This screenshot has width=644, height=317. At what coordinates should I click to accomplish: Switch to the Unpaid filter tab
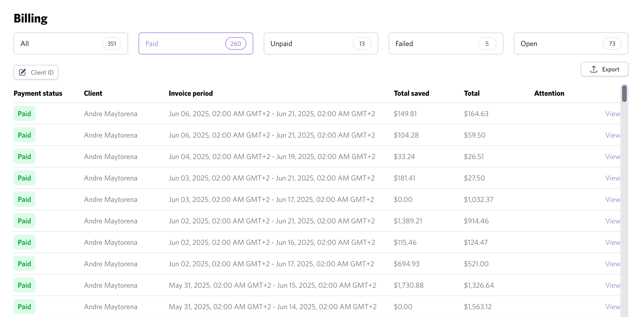321,44
